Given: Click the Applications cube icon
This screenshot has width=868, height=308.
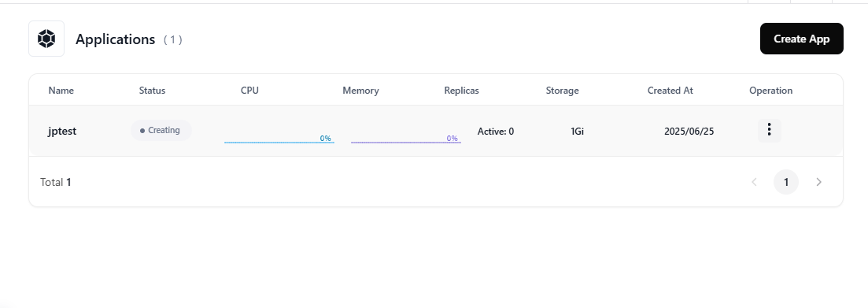Looking at the screenshot, I should pyautogui.click(x=46, y=39).
